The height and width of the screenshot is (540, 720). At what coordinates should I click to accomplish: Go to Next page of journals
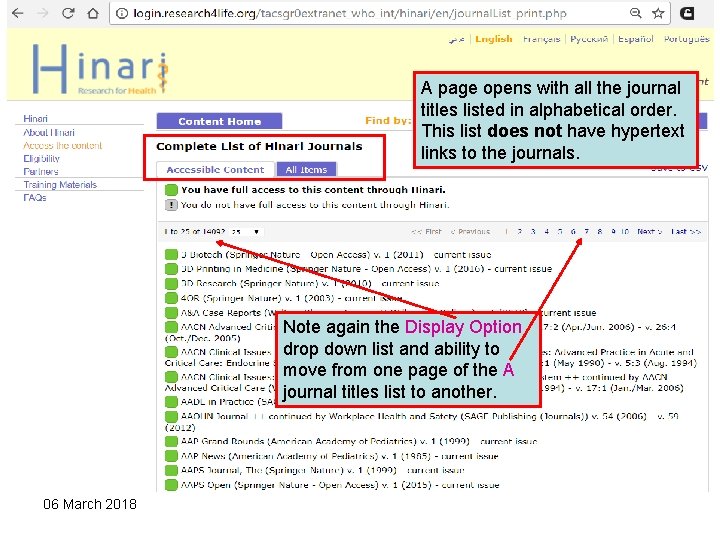[x=649, y=231]
